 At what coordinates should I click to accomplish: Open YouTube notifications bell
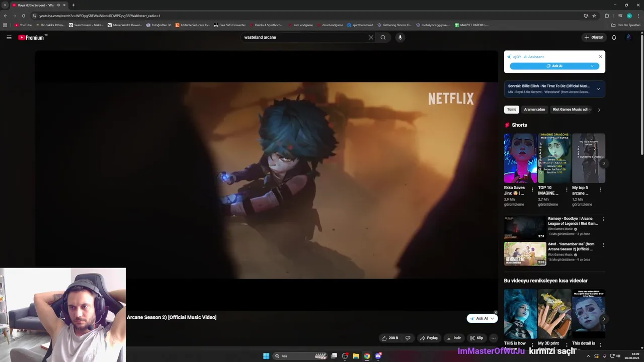click(x=614, y=37)
